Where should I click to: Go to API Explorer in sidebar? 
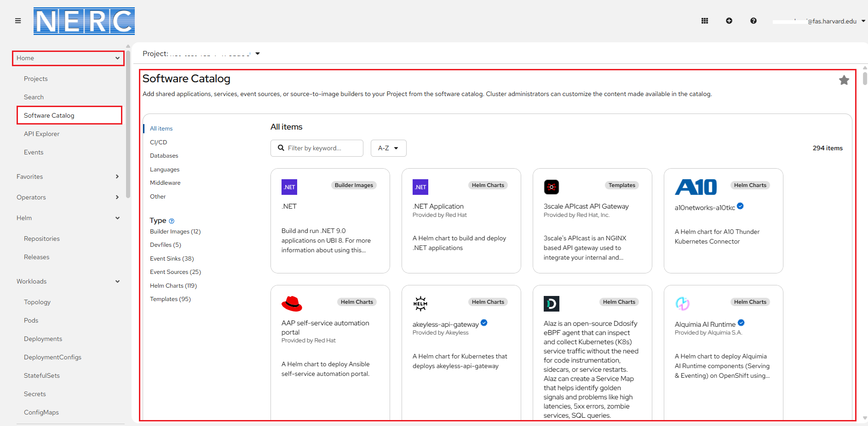tap(41, 134)
